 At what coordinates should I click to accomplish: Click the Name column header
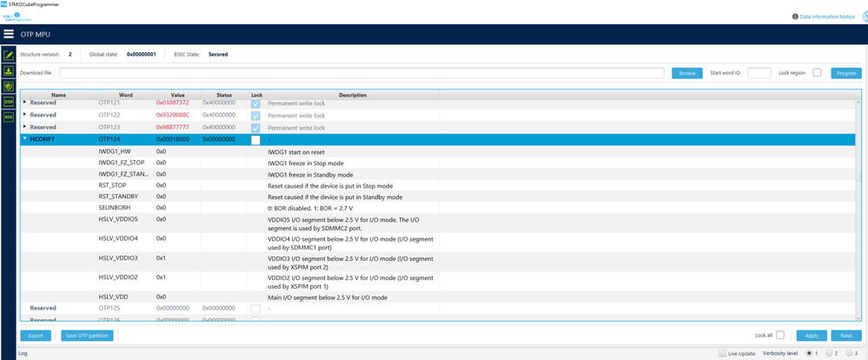59,96
